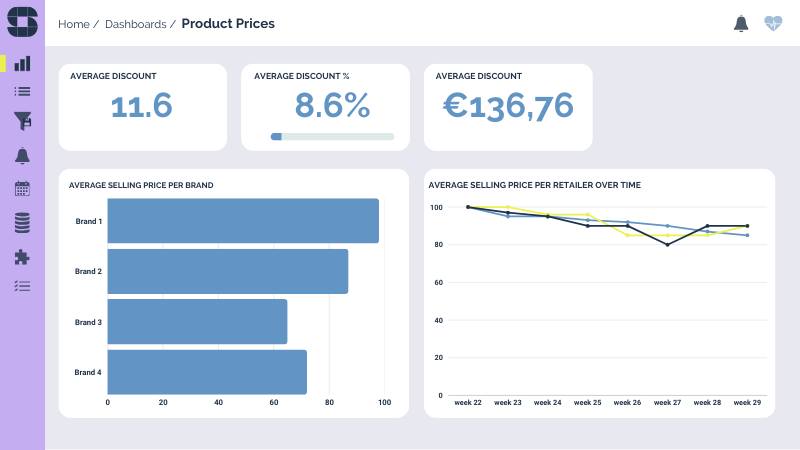Go to Home in the breadcrumb
Viewport: 800px width, 450px height.
pyautogui.click(x=74, y=24)
